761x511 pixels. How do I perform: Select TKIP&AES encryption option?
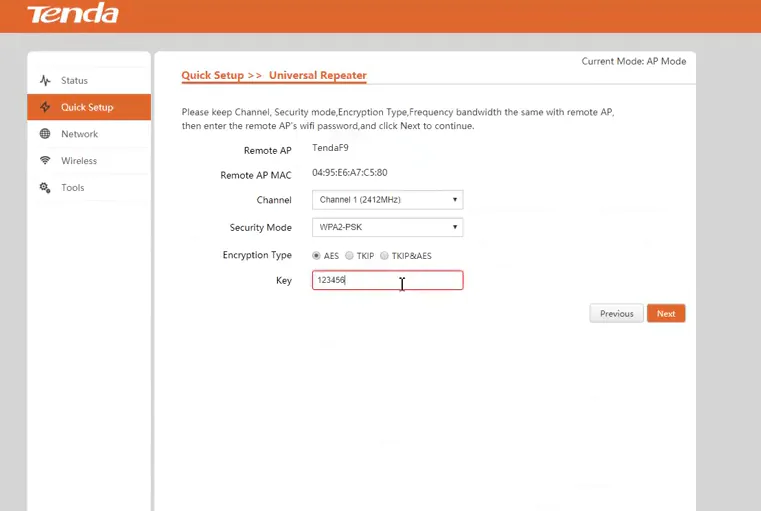click(384, 256)
